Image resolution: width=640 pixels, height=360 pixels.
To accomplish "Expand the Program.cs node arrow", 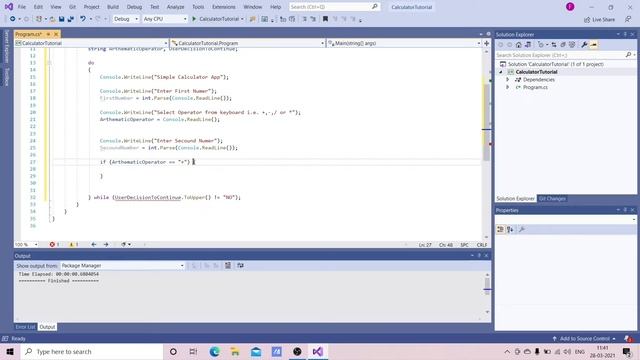I will point(507,87).
